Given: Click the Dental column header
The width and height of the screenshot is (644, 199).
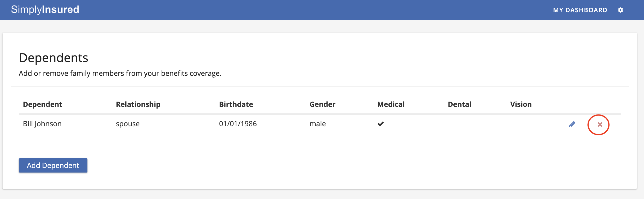Looking at the screenshot, I should click(459, 104).
